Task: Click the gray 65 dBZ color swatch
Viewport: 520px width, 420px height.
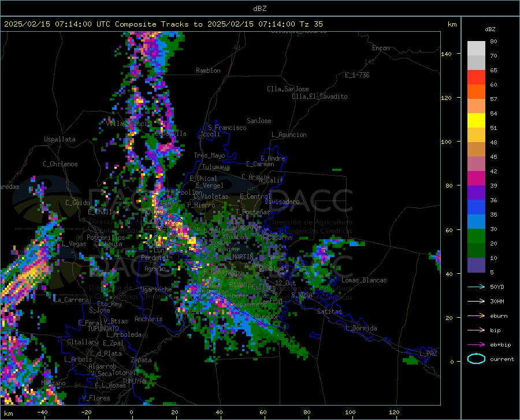Action: 476,62
